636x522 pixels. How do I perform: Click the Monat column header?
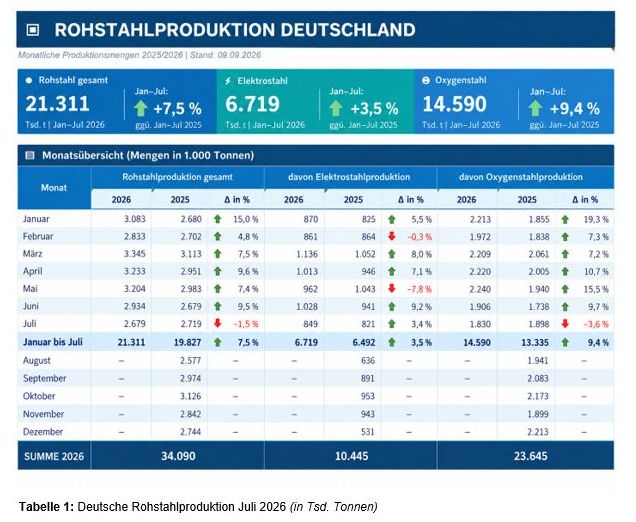tap(54, 188)
